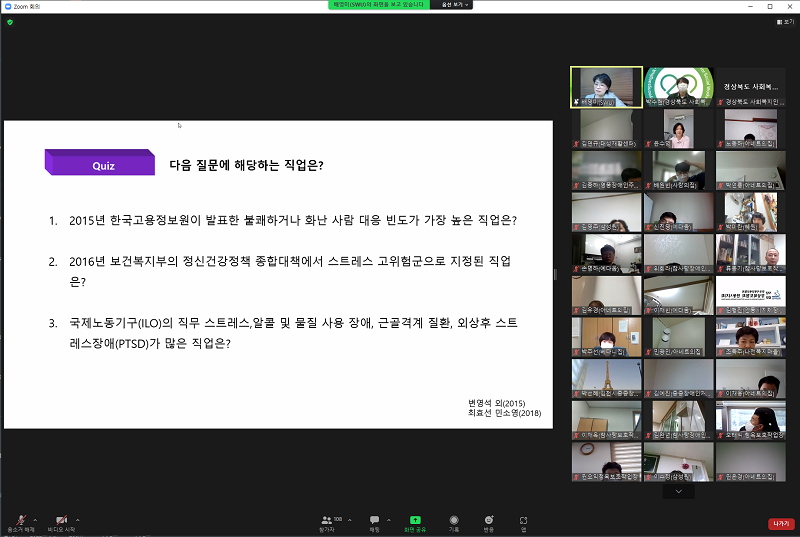Open the 채팅 chat panel
The image size is (800, 537).
pos(374,524)
